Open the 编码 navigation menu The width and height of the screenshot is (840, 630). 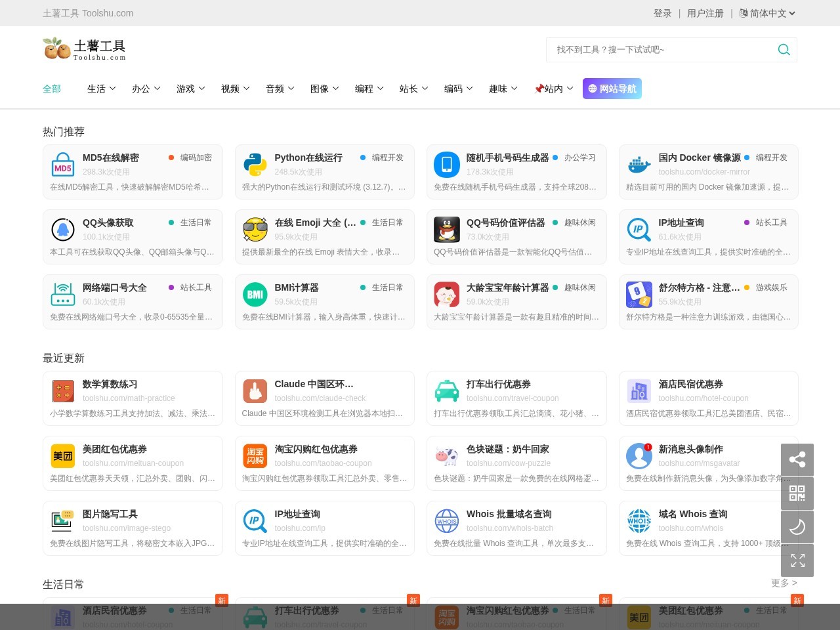tap(459, 89)
